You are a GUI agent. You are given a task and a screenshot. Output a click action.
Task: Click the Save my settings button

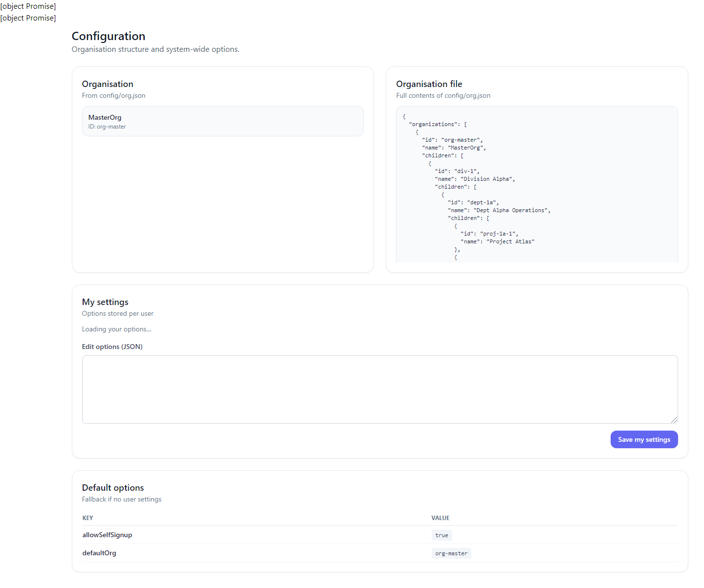[644, 439]
